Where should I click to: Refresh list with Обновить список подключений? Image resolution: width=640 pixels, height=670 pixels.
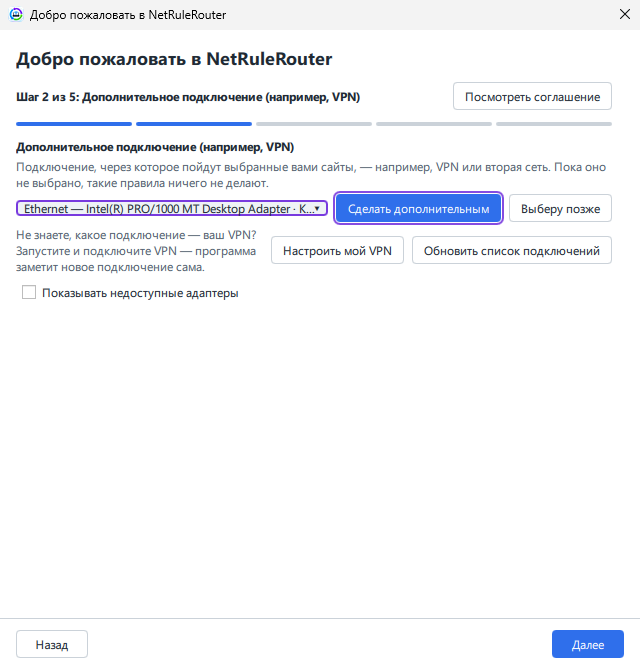[x=512, y=250]
